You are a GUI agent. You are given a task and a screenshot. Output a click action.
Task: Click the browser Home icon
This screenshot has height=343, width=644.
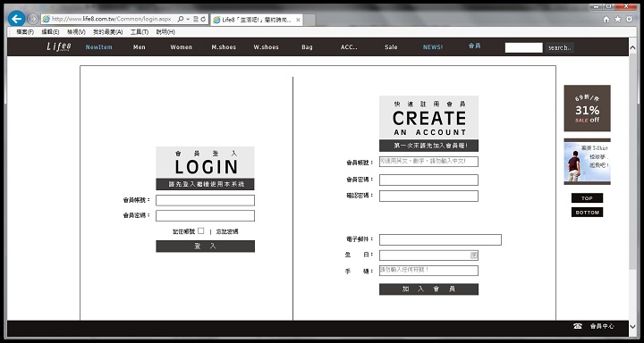pos(606,19)
